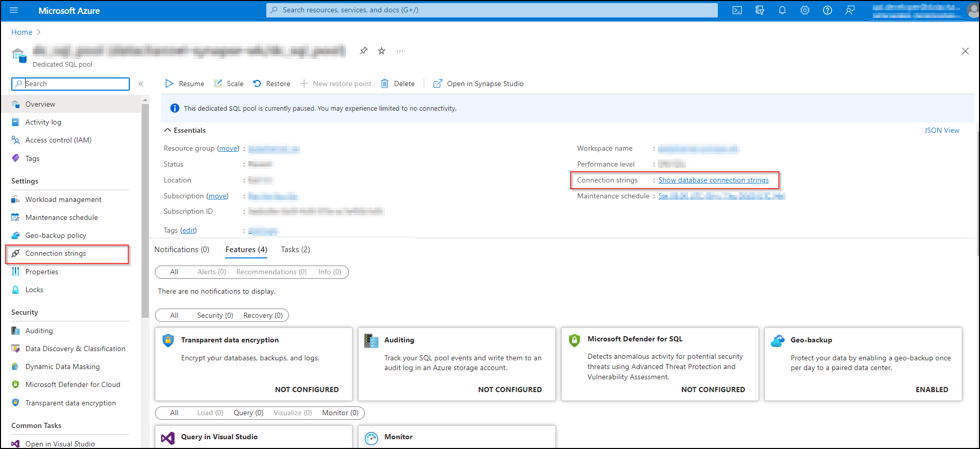The width and height of the screenshot is (980, 449).
Task: Select the Recommendations (0) filter
Action: coord(271,272)
